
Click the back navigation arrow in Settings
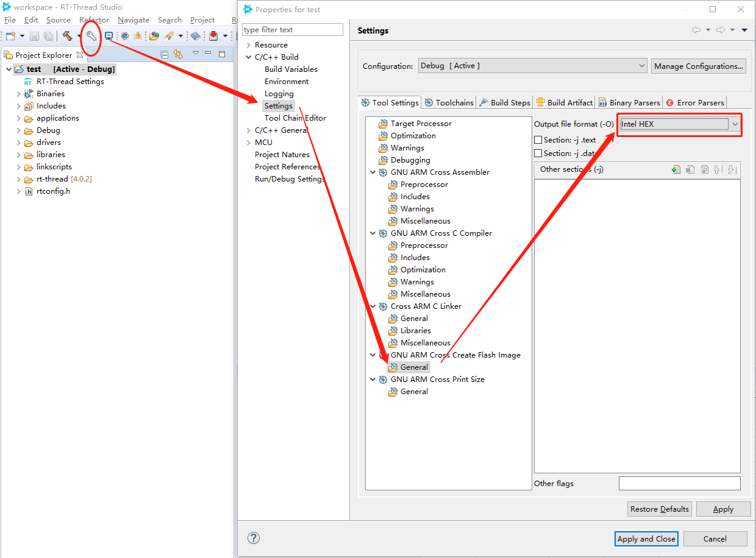(x=696, y=30)
